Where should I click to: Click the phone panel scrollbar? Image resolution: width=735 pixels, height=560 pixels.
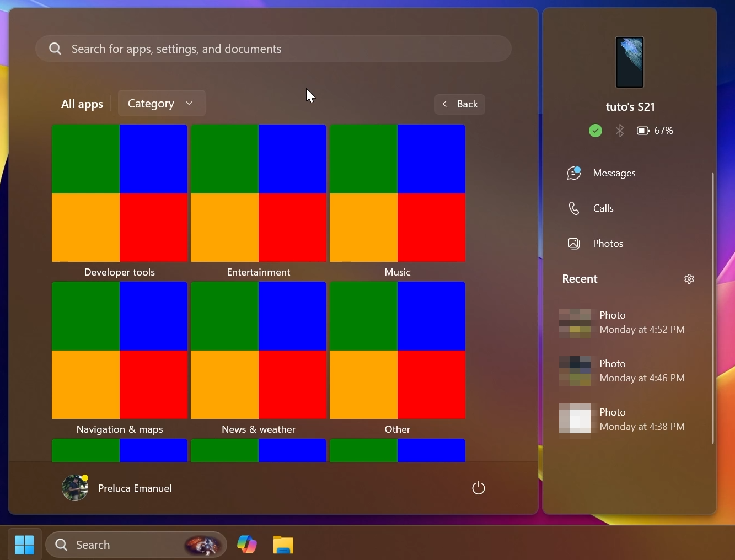tap(713, 308)
